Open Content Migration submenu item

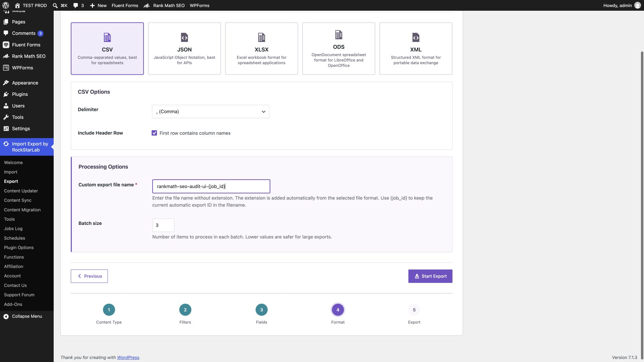pos(22,210)
